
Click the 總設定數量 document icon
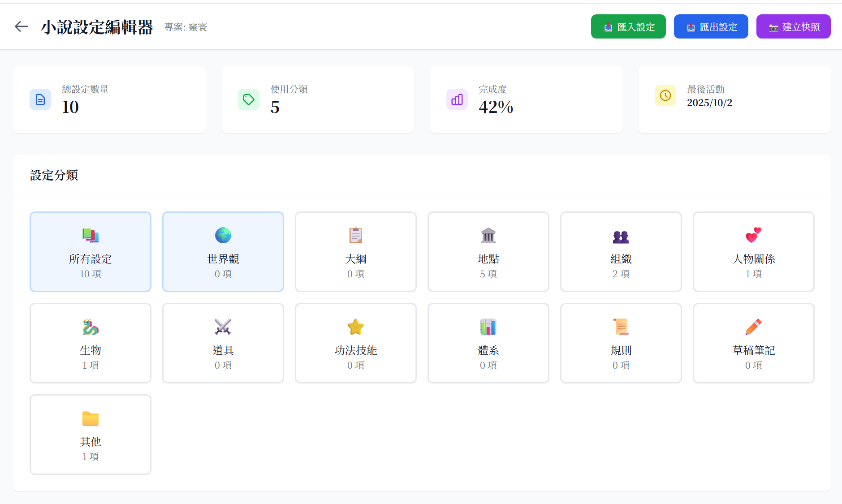tap(40, 99)
